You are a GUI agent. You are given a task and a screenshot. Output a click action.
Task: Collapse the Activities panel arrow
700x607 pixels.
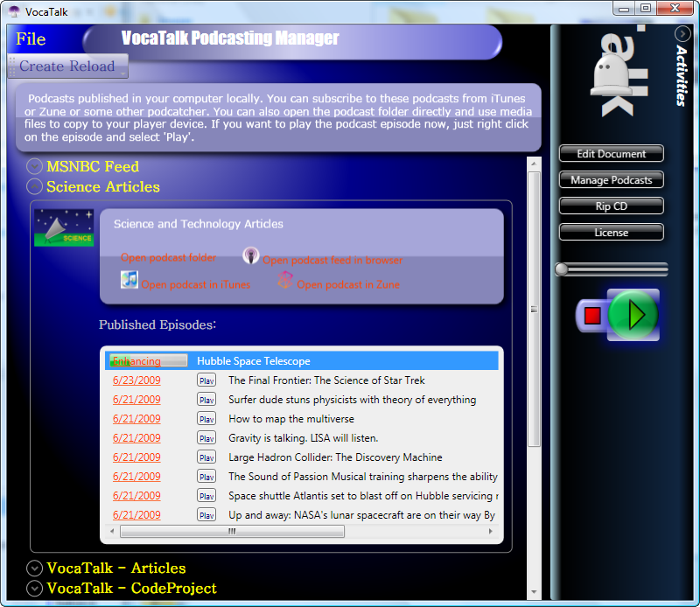pos(682,34)
